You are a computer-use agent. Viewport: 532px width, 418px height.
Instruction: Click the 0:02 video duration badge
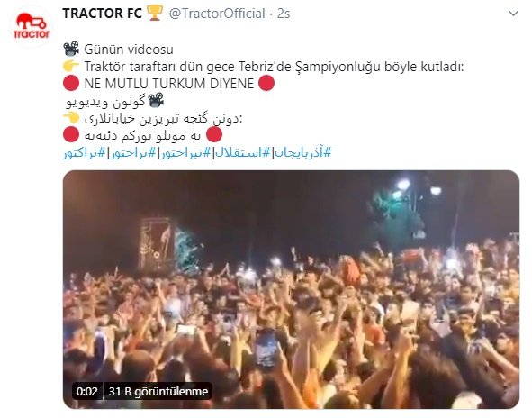click(x=86, y=392)
